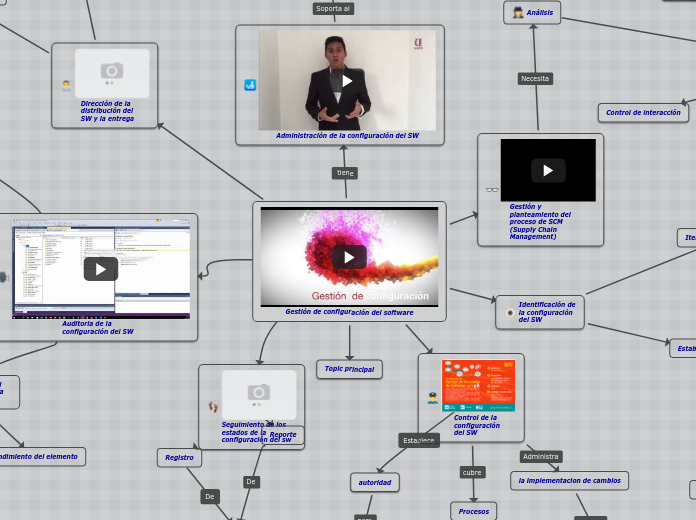Select the Análisis node label
This screenshot has width=696, height=520.
(x=540, y=12)
